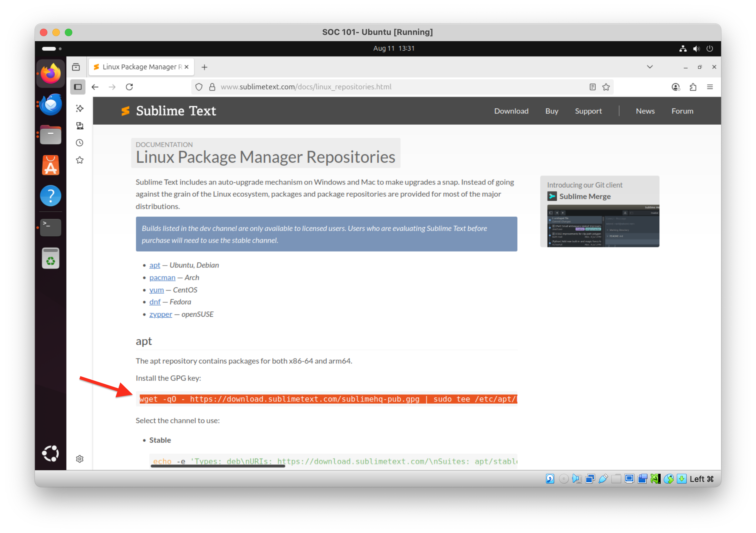756x533 pixels.
Task: Open the volume speaker tray icon
Action: pyautogui.click(x=696, y=49)
